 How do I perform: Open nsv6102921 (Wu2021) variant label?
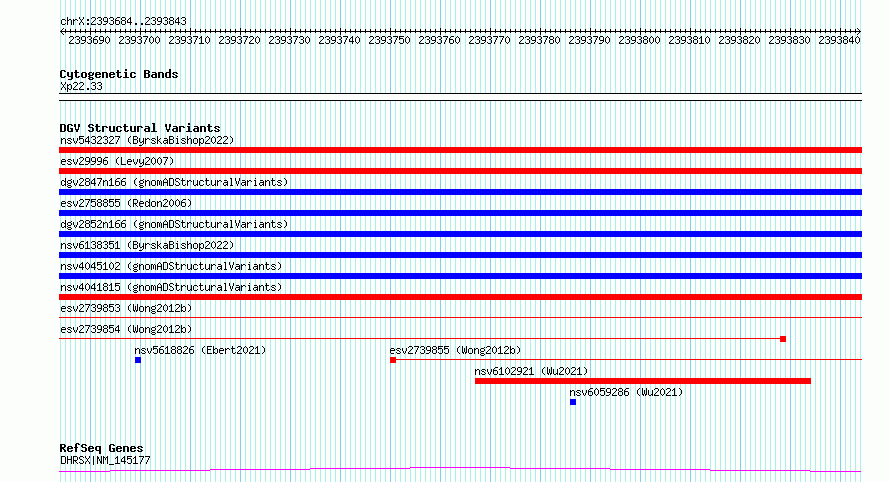point(531,371)
